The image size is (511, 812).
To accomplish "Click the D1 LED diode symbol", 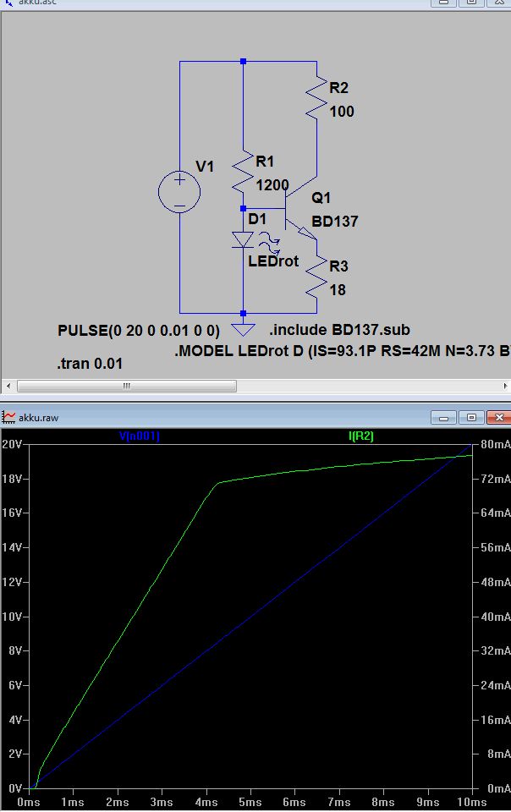I will pos(243,239).
